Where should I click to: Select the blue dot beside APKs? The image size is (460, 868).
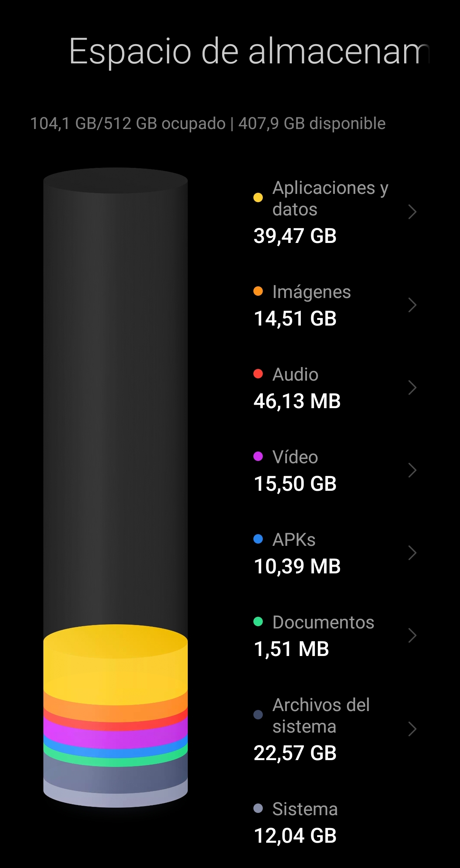pos(258,539)
